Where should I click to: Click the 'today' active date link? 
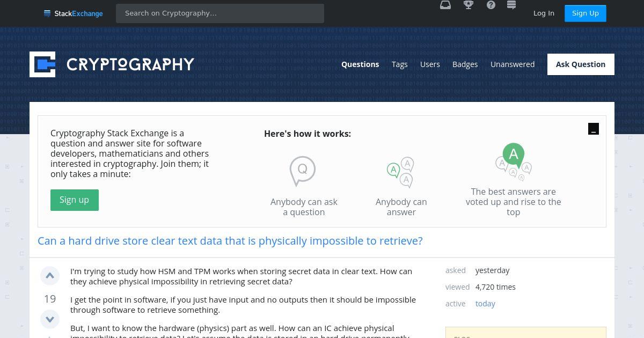[485, 304]
